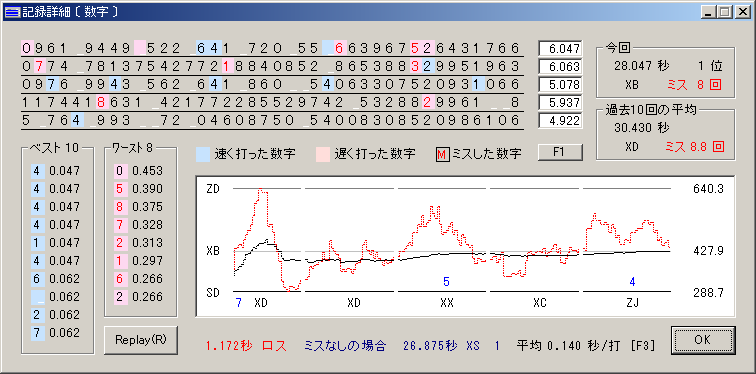Click the red ミス 8 回 text
756x374 pixels.
pyautogui.click(x=694, y=85)
